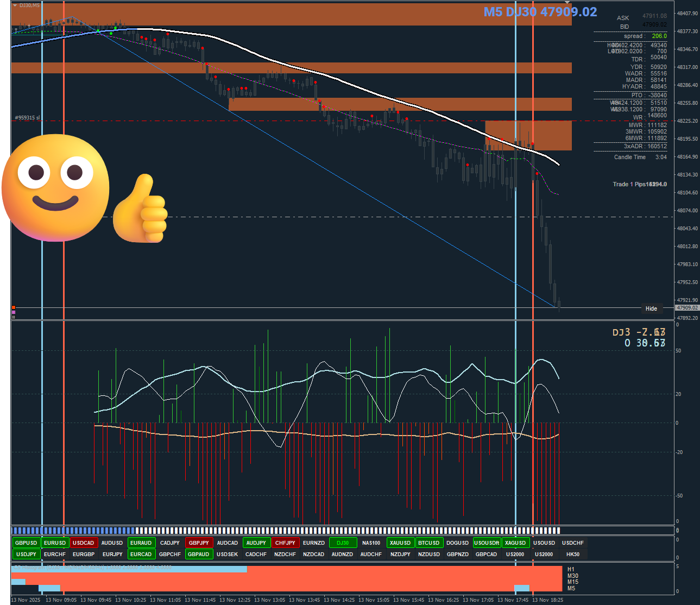Viewport: 700px width, 605px height.
Task: Click the NZDCHF symbol button
Action: pyautogui.click(x=285, y=554)
